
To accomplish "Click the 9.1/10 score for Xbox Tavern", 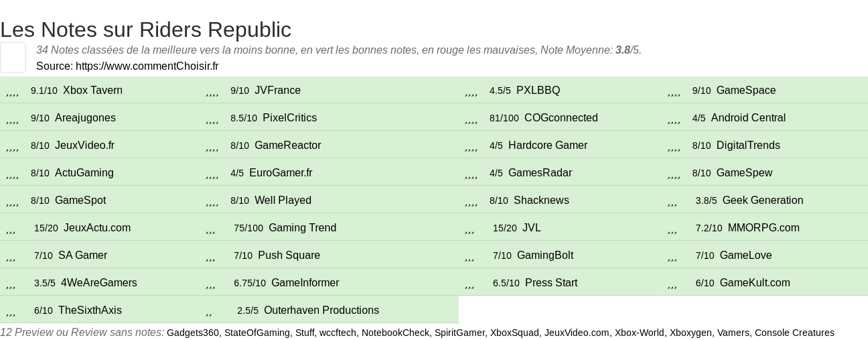I will click(x=44, y=91).
